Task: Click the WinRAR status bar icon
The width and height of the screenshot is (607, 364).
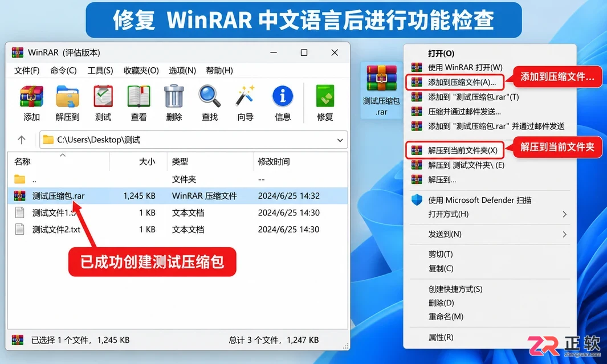Action: (x=18, y=340)
